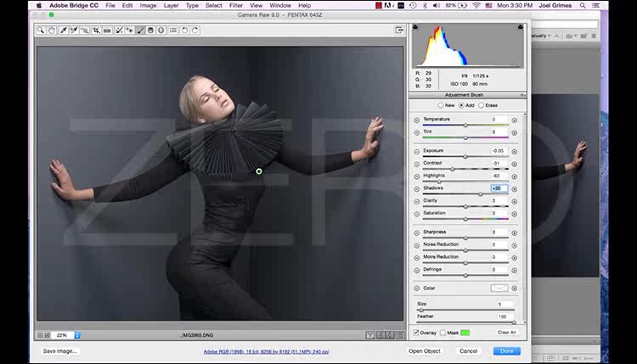637x364 pixels.
Task: Open the Apple menu
Action: coord(39,5)
